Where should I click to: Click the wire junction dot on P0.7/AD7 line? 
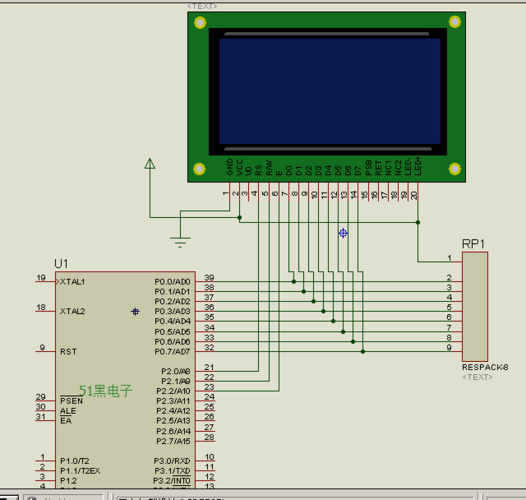363,351
